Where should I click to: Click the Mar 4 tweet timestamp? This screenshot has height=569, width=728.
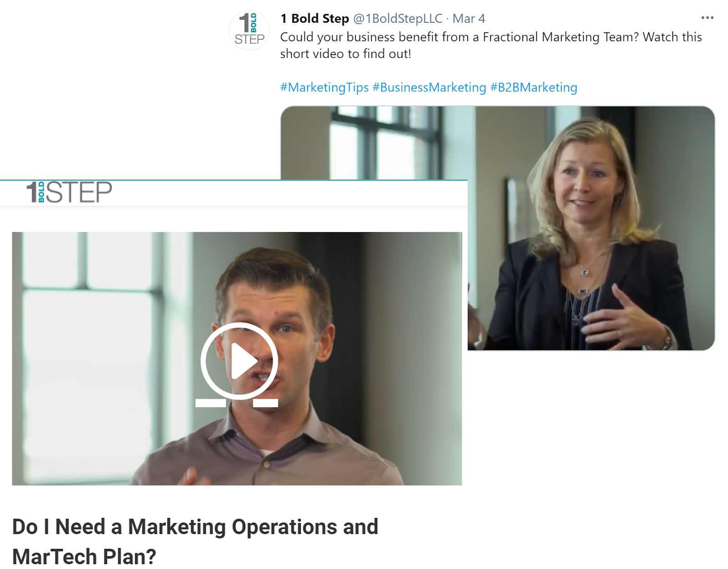point(469,19)
